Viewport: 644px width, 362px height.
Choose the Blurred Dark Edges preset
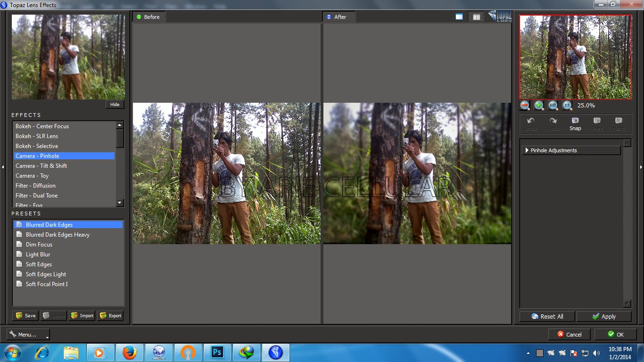pos(68,225)
